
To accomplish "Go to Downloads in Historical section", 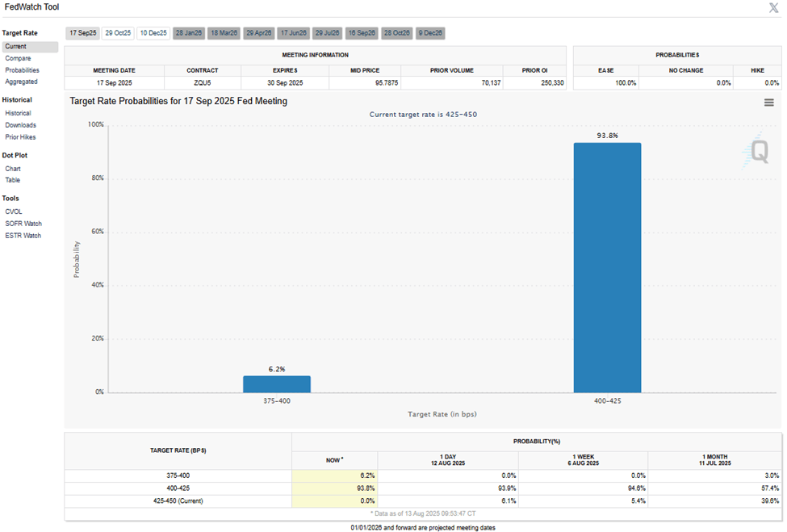I will pyautogui.click(x=20, y=125).
